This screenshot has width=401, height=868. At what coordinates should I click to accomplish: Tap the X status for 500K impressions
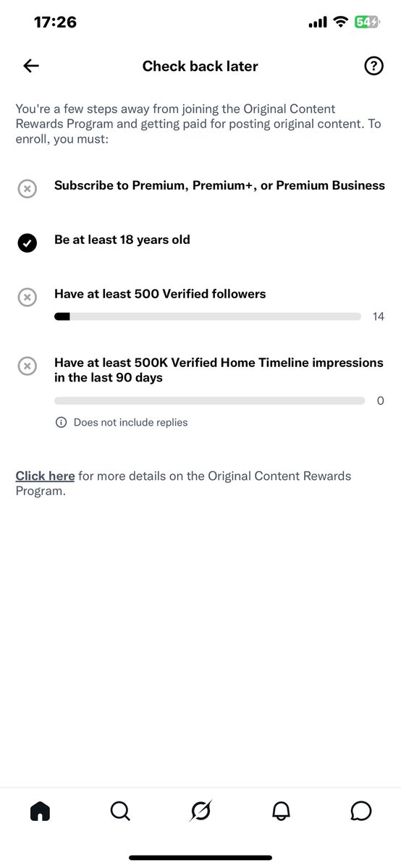(27, 366)
